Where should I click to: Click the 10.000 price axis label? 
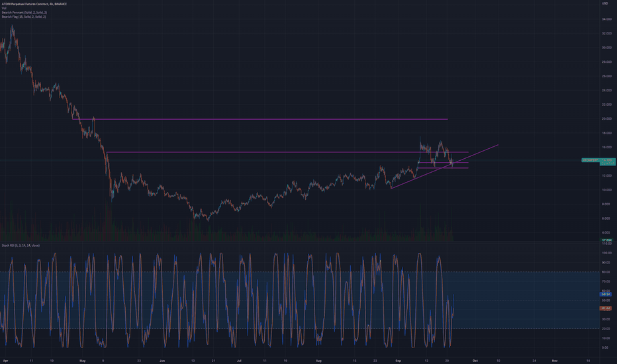coord(606,190)
